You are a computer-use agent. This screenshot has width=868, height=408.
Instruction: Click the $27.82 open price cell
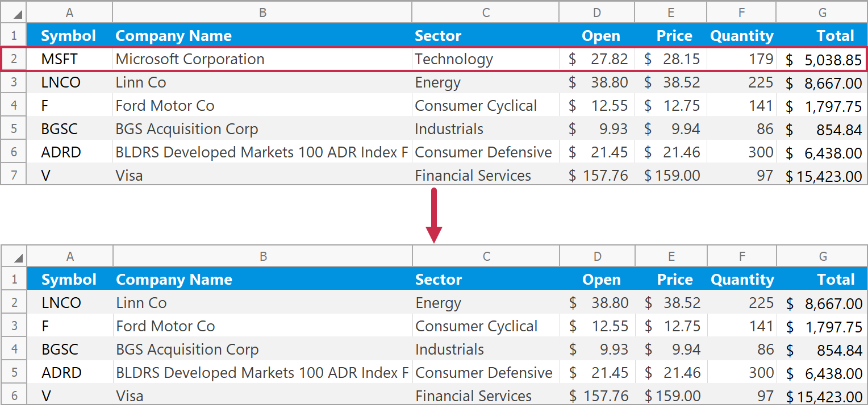pyautogui.click(x=598, y=59)
